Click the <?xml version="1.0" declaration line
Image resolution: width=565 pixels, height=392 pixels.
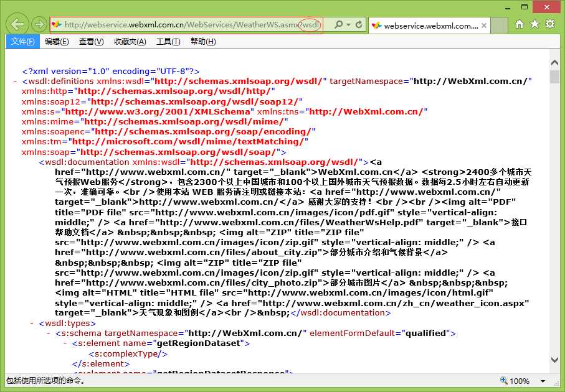click(111, 72)
